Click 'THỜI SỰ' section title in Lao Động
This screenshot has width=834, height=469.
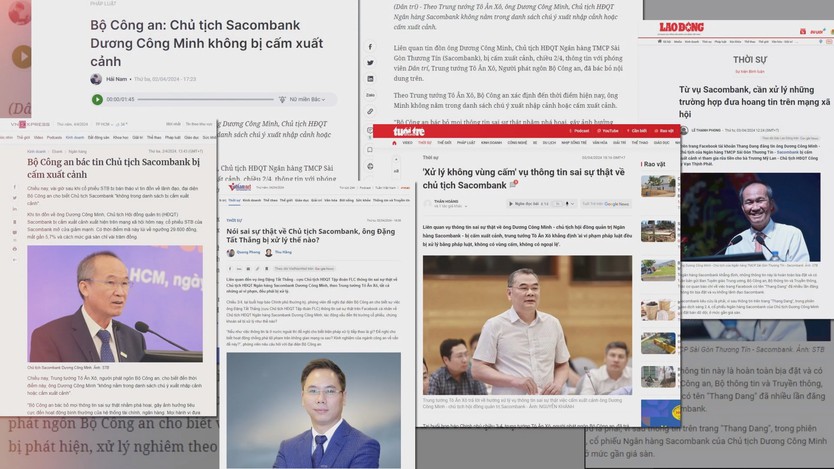pos(749,60)
